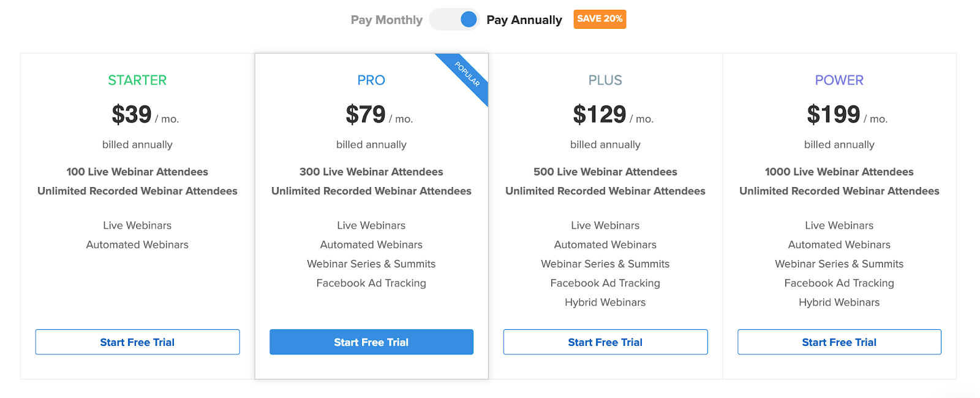980x398 pixels.
Task: Start free trial for Plus plan
Action: pyautogui.click(x=605, y=342)
